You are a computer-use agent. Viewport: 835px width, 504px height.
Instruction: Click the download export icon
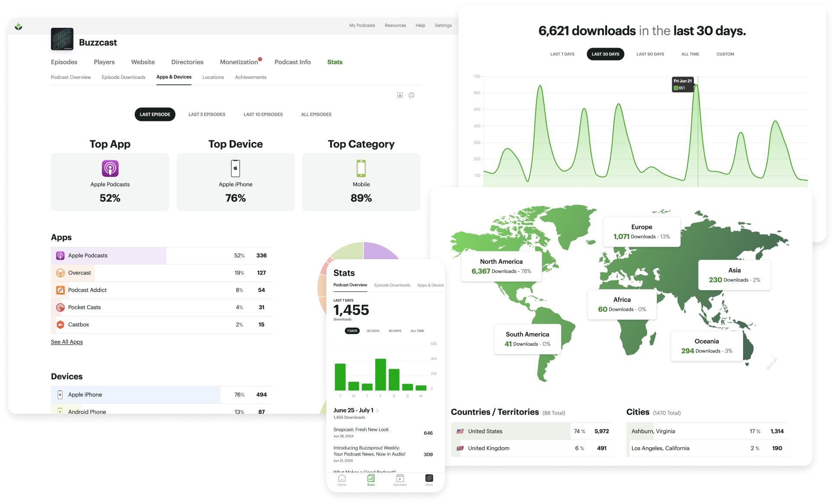pyautogui.click(x=400, y=95)
